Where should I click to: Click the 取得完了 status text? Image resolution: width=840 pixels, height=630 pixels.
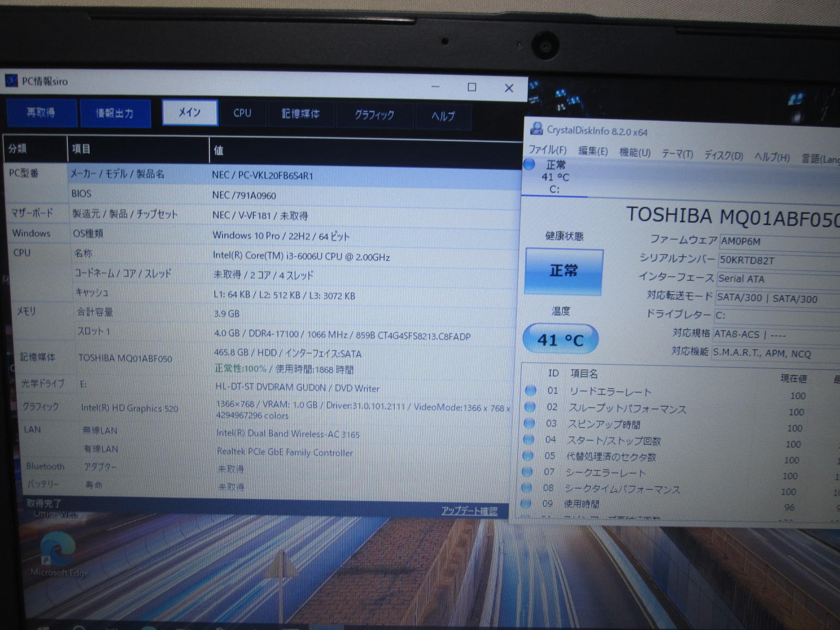click(44, 503)
